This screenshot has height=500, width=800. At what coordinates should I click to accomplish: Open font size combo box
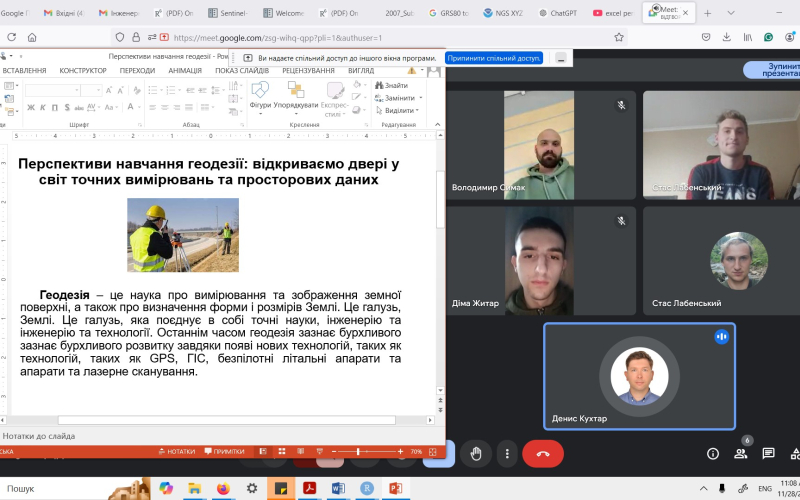point(92,90)
